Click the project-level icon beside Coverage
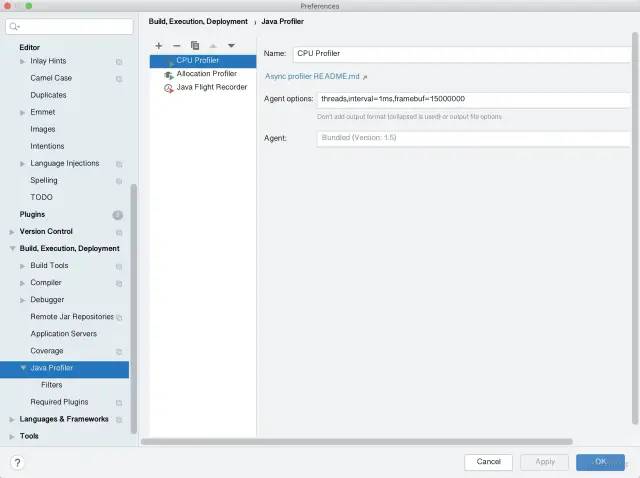 pos(119,352)
